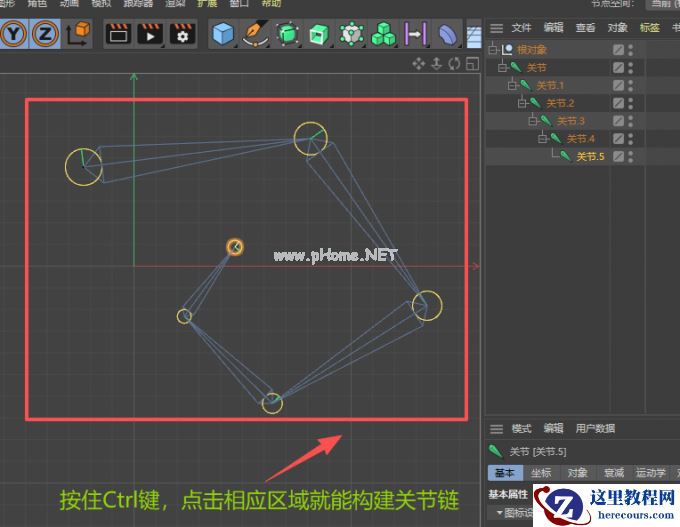
Task: Open Attribute Manager hamburger menu
Action: (x=497, y=429)
